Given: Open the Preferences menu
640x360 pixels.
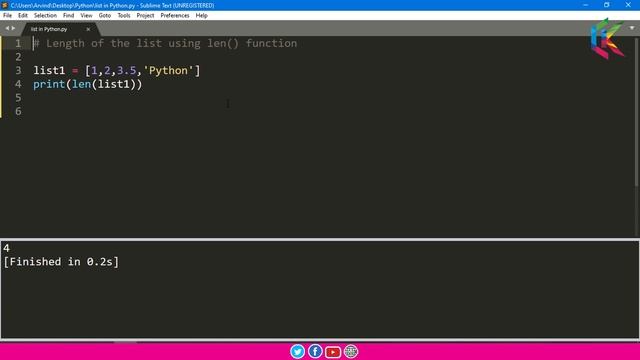Looking at the screenshot, I should tap(175, 16).
